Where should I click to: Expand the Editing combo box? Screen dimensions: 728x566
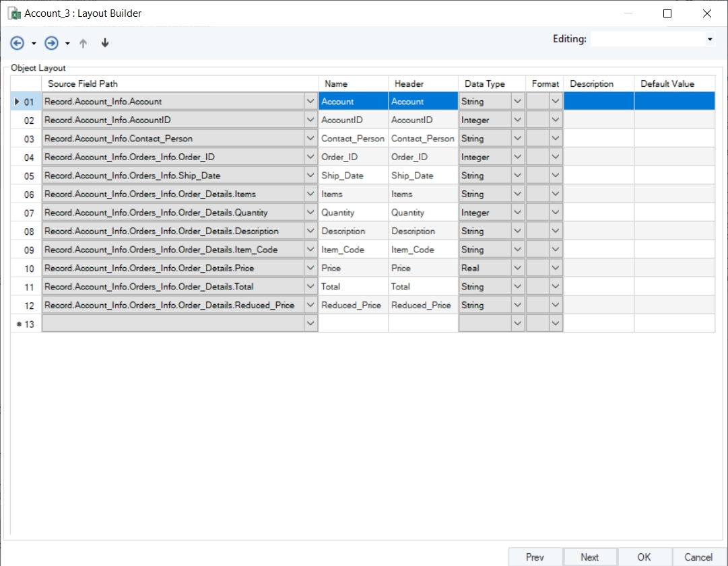(x=709, y=40)
